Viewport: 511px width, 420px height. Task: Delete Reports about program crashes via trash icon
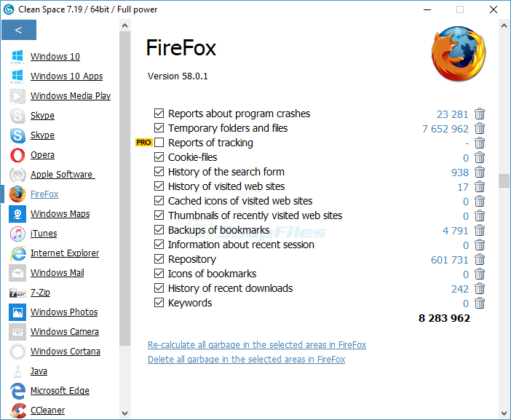(x=480, y=114)
